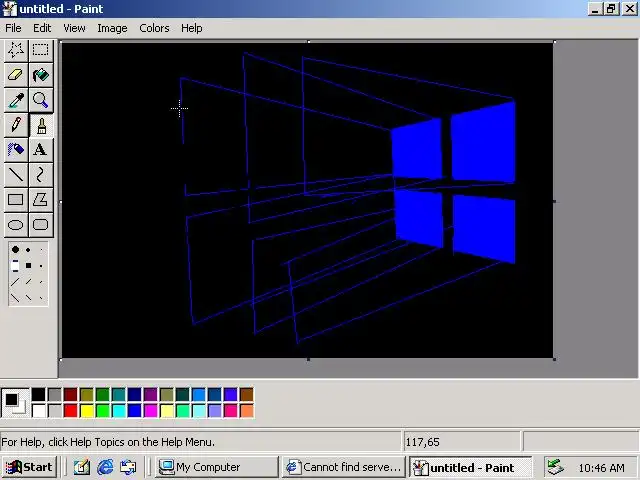
Task: Click the Show Desktop quick launch icon
Action: pos(82,467)
